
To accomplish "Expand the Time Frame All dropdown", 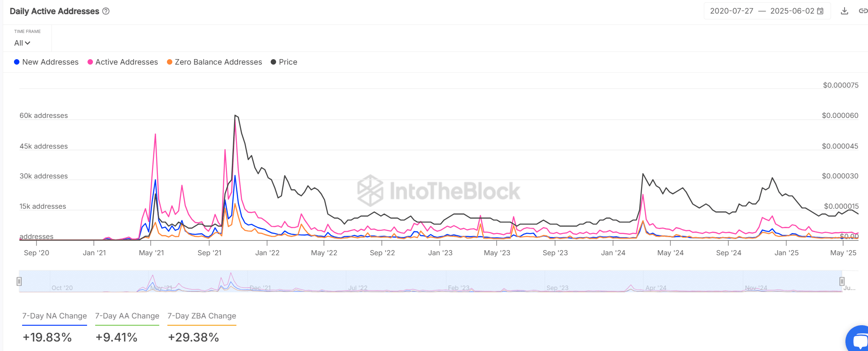I will pyautogui.click(x=22, y=43).
